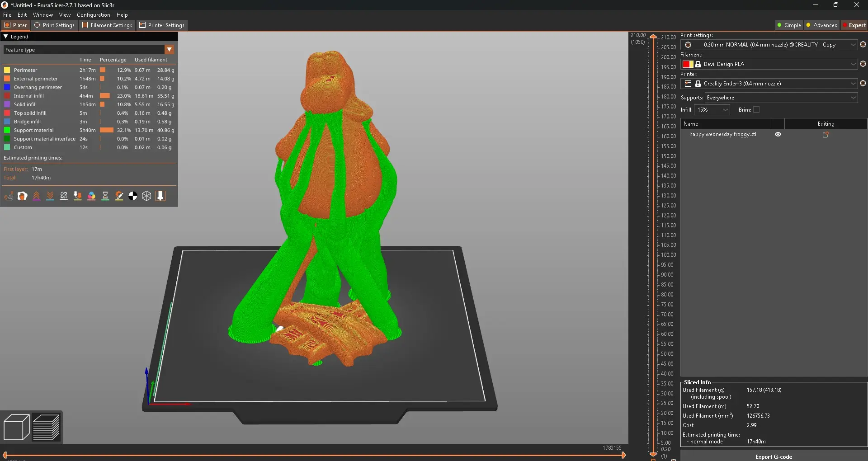Click left thumb of horizontal moves slider
Screen dimensions: 868x461
(x=5, y=456)
